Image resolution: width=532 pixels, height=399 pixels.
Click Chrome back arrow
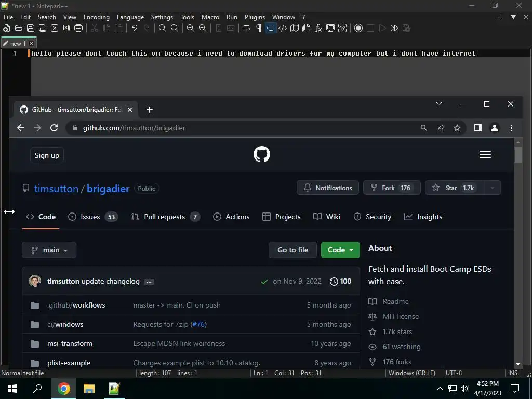(21, 128)
